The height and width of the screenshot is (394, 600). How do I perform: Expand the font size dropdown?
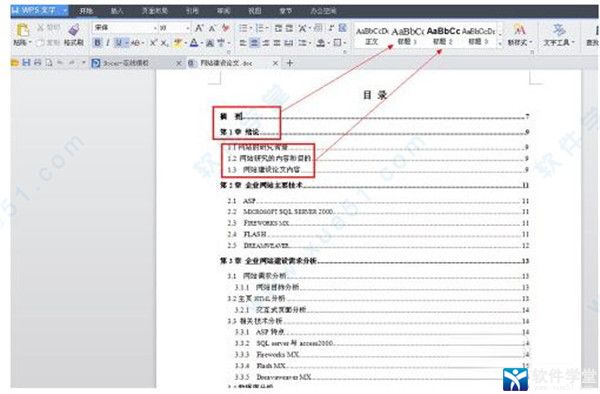pos(188,28)
